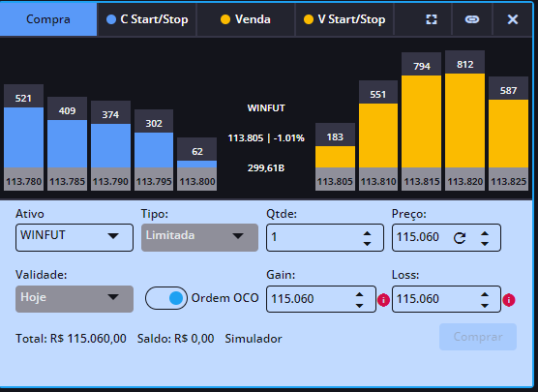Select the 113.785 bid bar
Screen dimensions: 538x392
[68, 143]
